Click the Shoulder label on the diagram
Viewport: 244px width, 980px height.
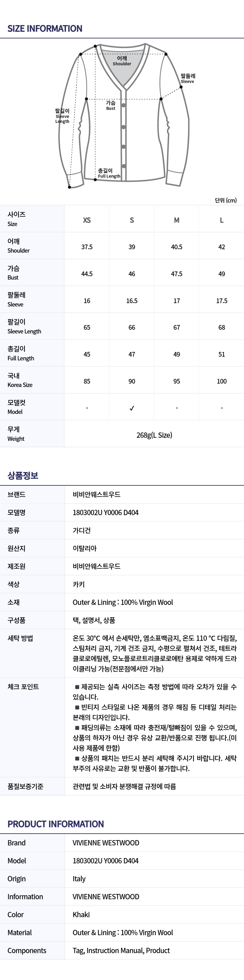122,61
